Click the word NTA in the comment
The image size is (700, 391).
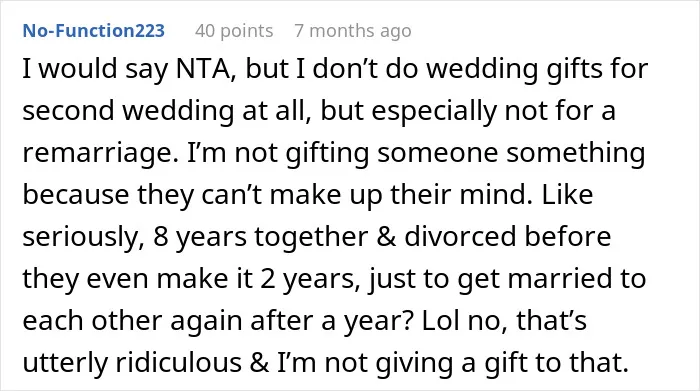pos(206,69)
